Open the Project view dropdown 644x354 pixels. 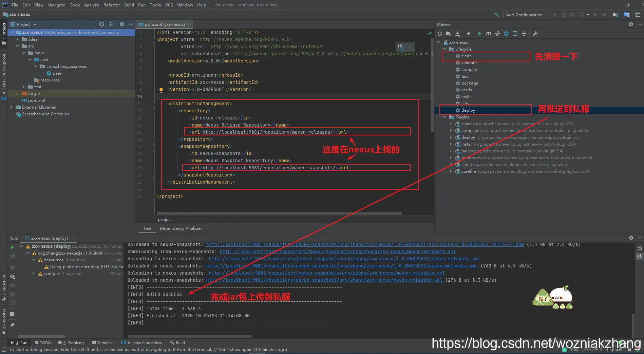(x=23, y=24)
